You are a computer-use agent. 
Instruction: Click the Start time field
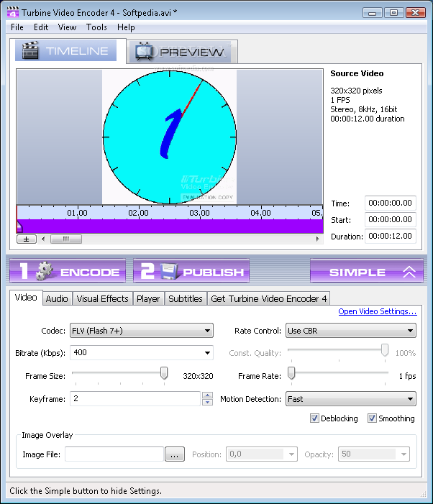[391, 219]
